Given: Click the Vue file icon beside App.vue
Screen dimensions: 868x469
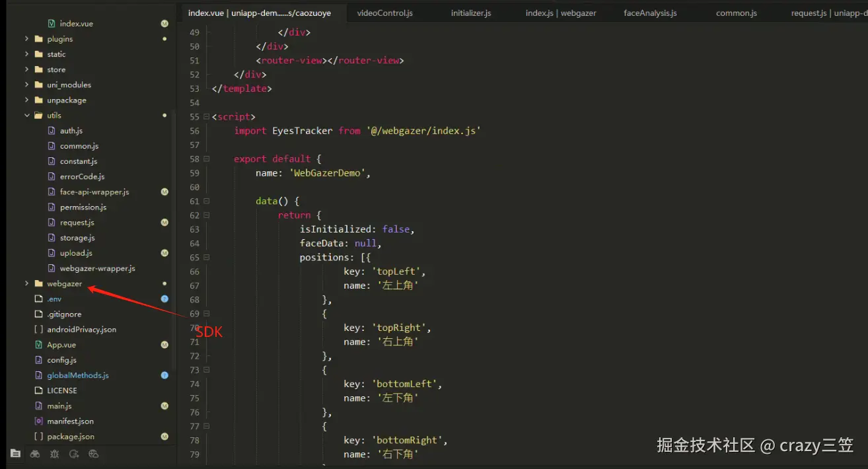Looking at the screenshot, I should tap(39, 345).
